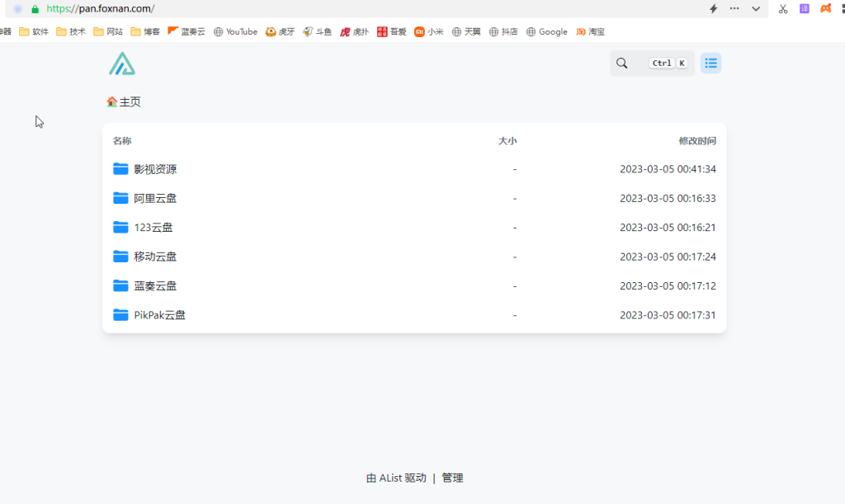Open the 抖店 bookmark
Screen dimensions: 845x504
click(503, 32)
